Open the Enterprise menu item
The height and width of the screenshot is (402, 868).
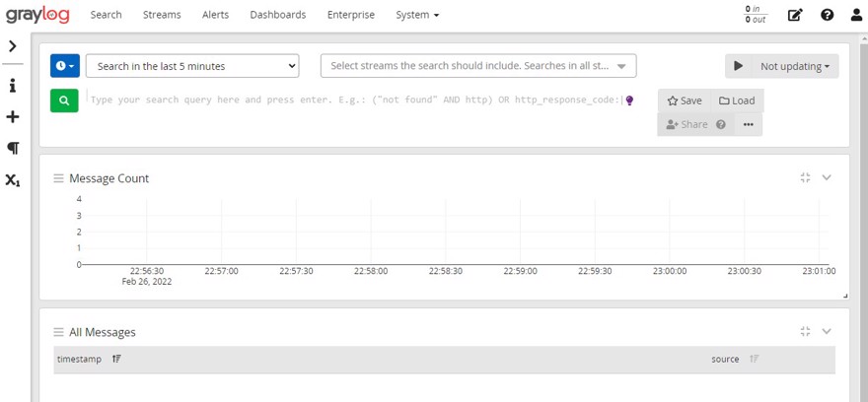[x=351, y=15]
